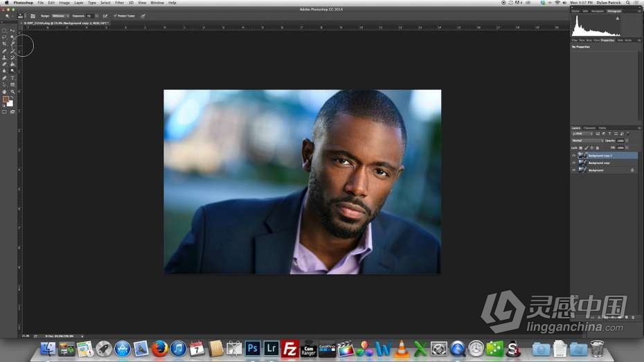644x362 pixels.
Task: Click the foreground color swatch
Action: 6,99
